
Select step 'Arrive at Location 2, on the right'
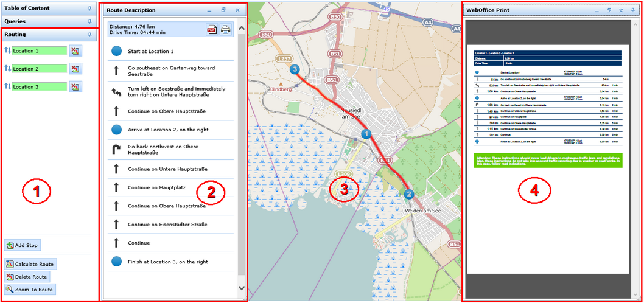pos(171,130)
